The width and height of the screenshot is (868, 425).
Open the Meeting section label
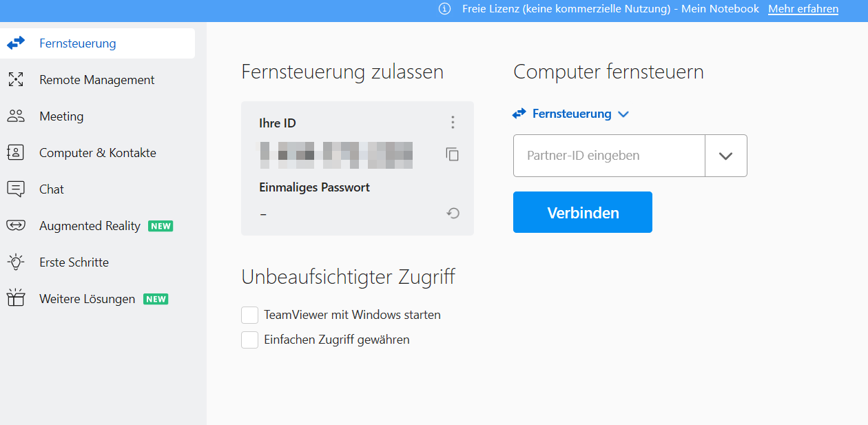point(61,116)
